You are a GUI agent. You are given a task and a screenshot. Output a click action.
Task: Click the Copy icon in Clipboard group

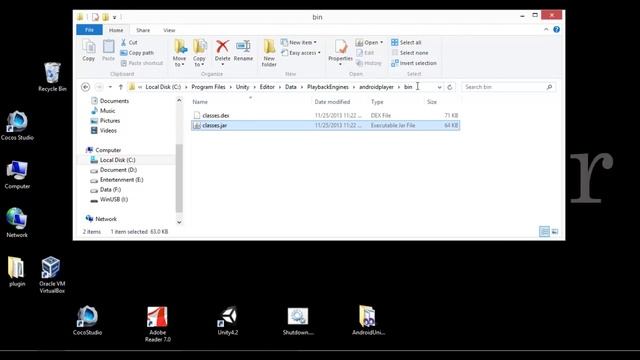tap(89, 51)
